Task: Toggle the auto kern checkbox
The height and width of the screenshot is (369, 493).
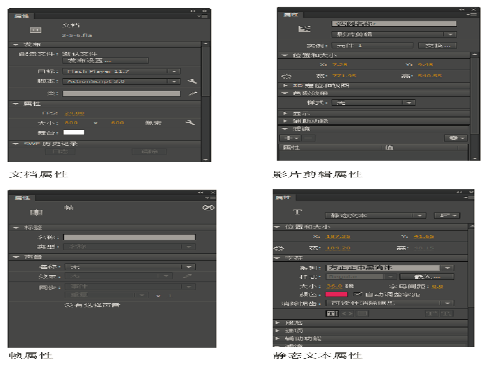Action: click(x=358, y=294)
